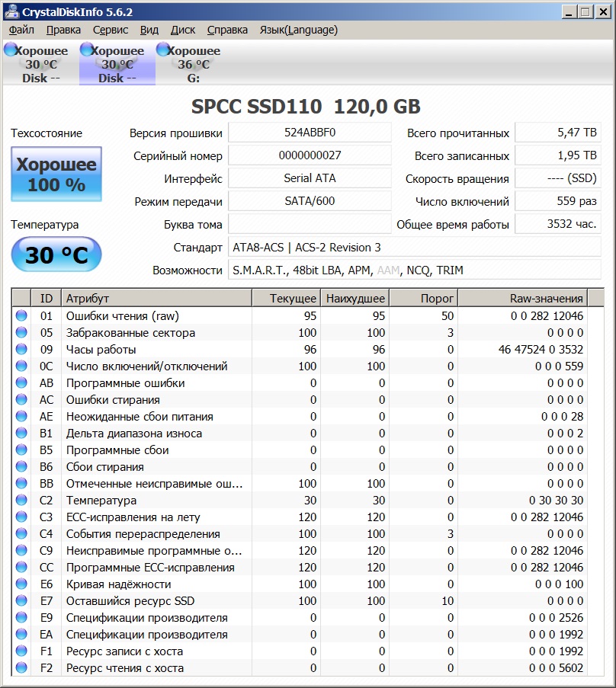Select highlighted second disk tab
Screen dimensions: 616x688
(x=117, y=64)
